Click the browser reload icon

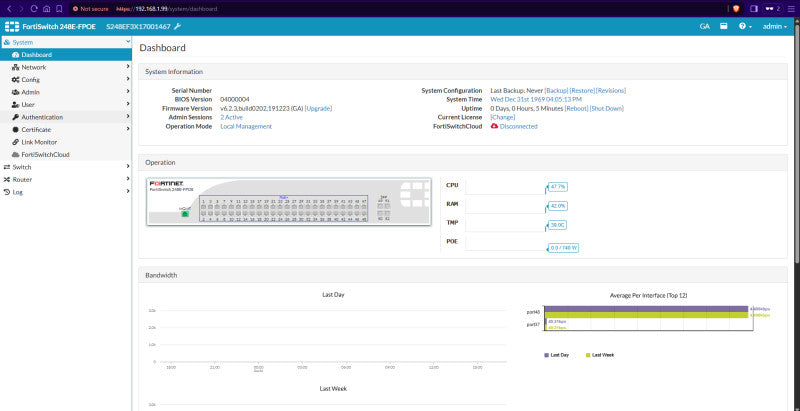click(x=34, y=9)
